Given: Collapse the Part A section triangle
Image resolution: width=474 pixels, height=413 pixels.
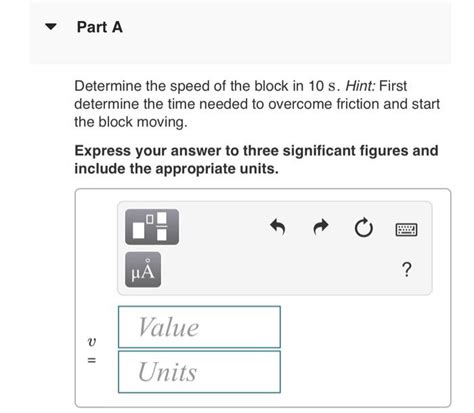Looking at the screenshot, I should 51,27.
